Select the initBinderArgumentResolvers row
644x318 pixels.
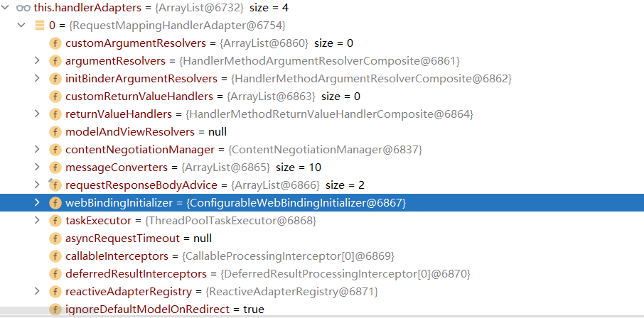pyautogui.click(x=322, y=78)
